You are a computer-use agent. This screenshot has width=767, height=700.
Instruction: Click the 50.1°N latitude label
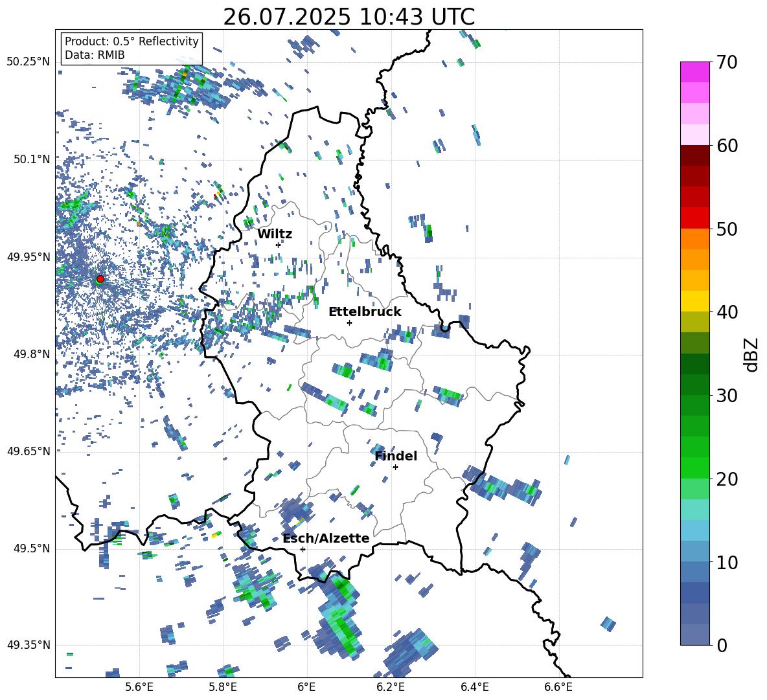point(32,159)
